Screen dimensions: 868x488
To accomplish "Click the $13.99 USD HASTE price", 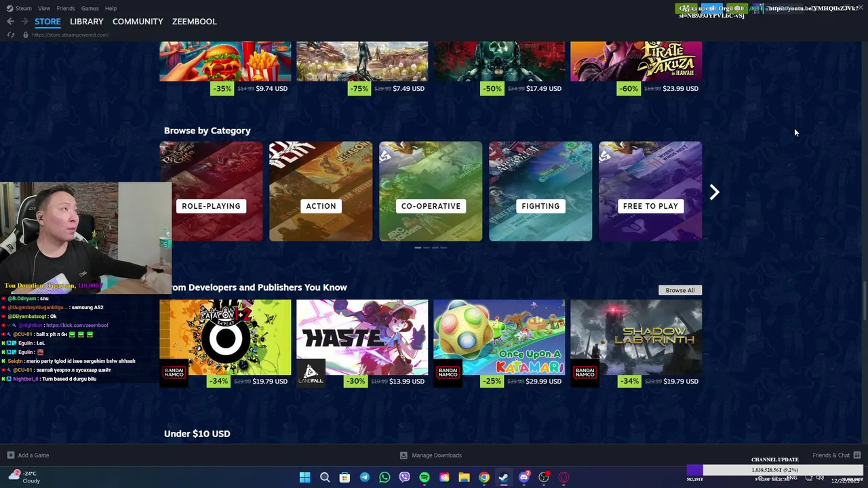I will 407,381.
